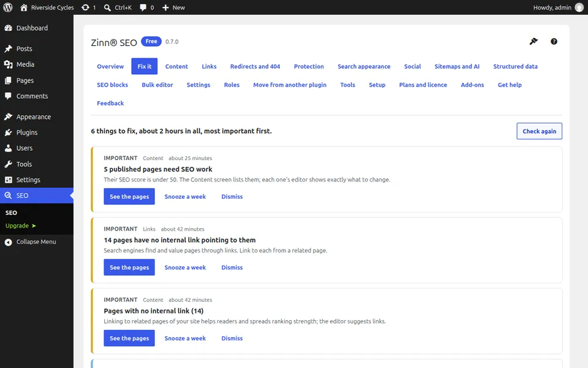
Task: Click Howdy, admin account menu
Action: click(x=559, y=7)
